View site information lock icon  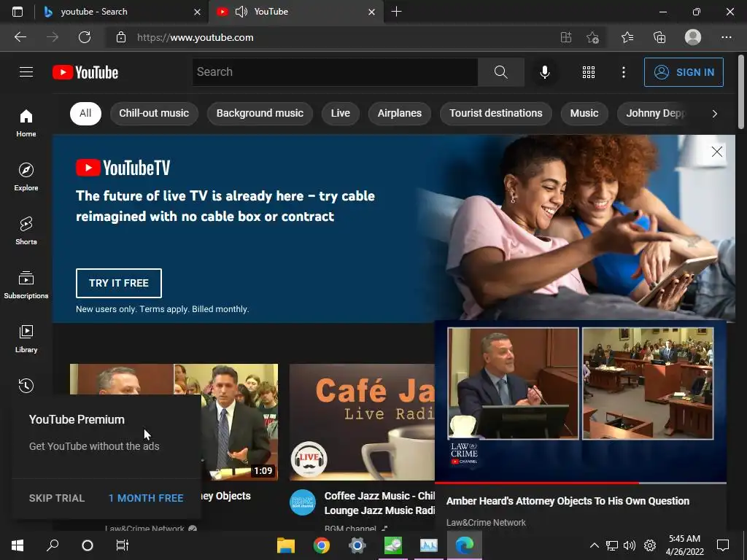point(121,37)
